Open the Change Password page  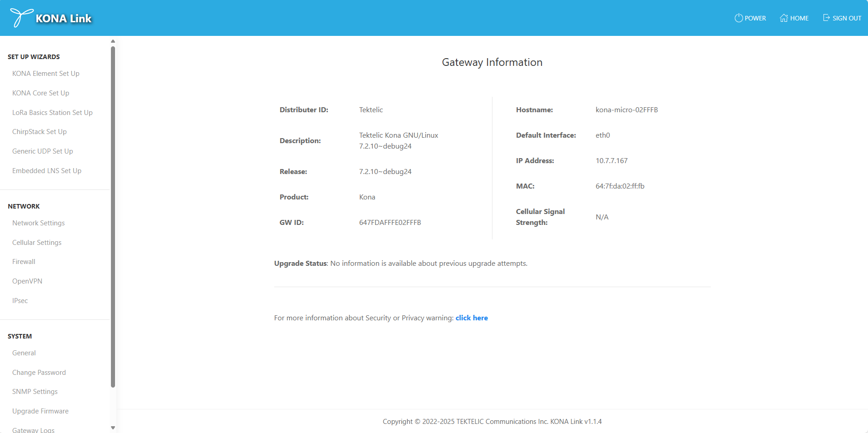click(39, 372)
